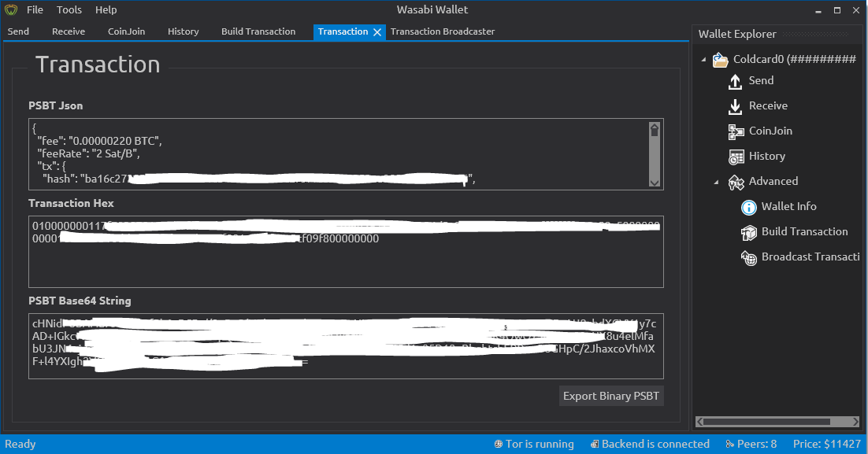Click "Peers: 8" status text

757,444
